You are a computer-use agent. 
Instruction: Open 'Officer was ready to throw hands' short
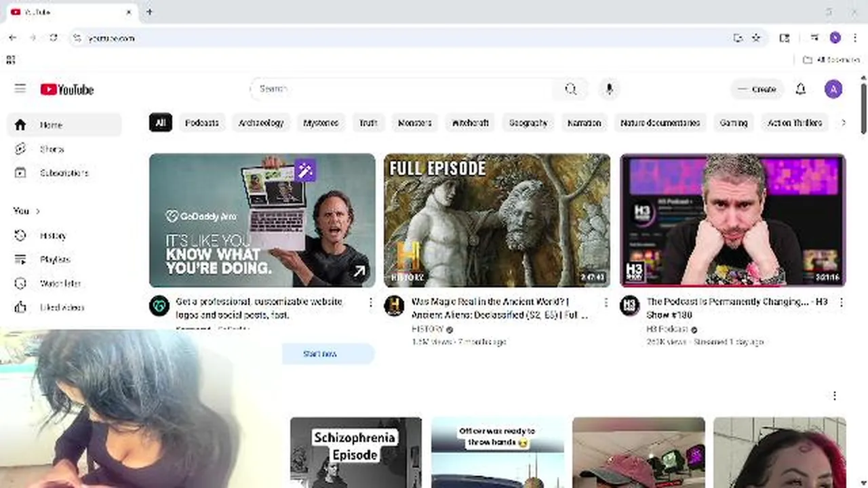coord(497,452)
